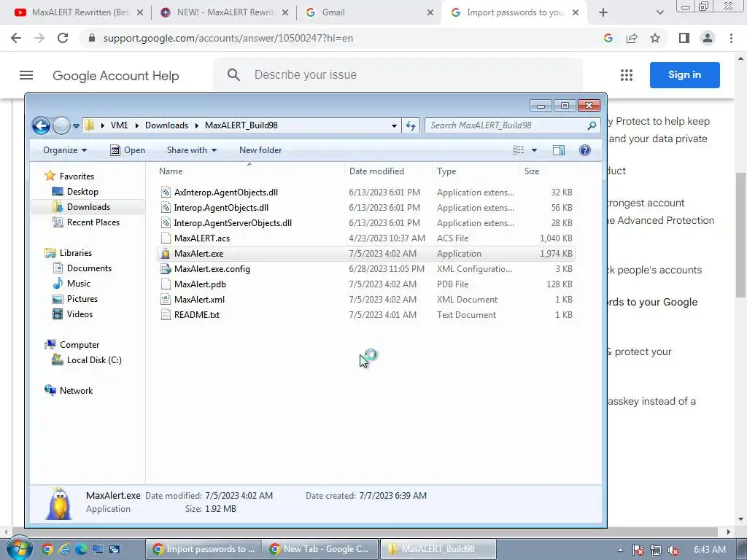Toggle the preview pane button
Viewport: 747px width, 560px height.
[558, 150]
